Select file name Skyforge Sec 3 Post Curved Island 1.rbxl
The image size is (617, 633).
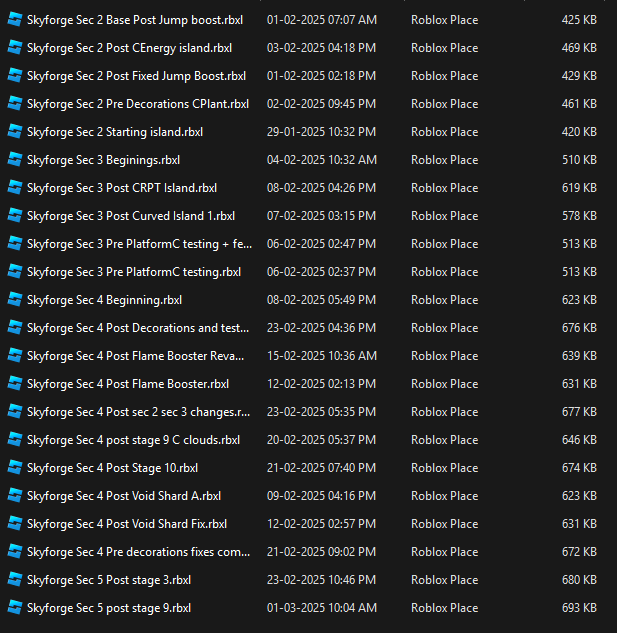tap(131, 216)
